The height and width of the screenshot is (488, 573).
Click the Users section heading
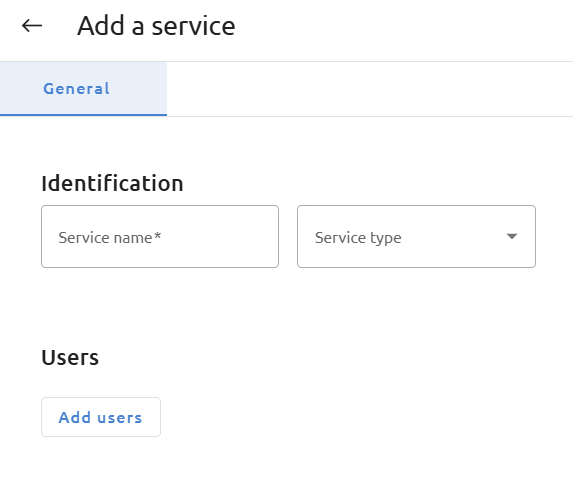coord(70,357)
